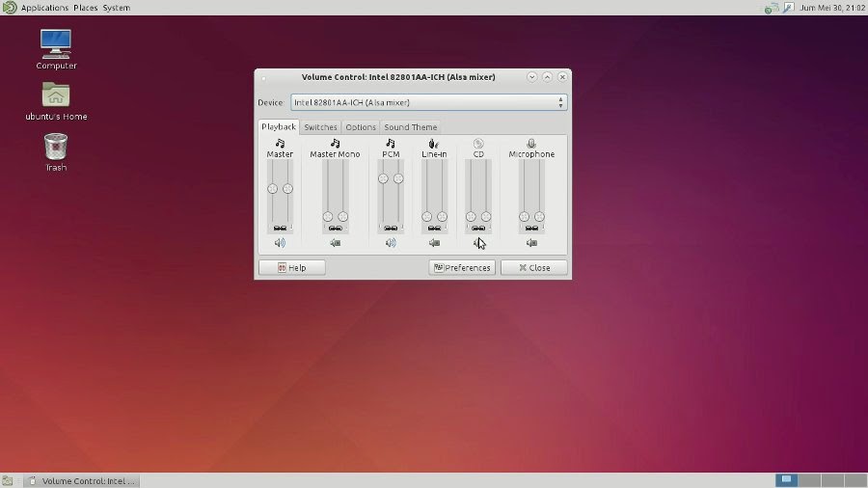Mute the PCM channel speaker icon
The width and height of the screenshot is (868, 488).
click(x=391, y=243)
